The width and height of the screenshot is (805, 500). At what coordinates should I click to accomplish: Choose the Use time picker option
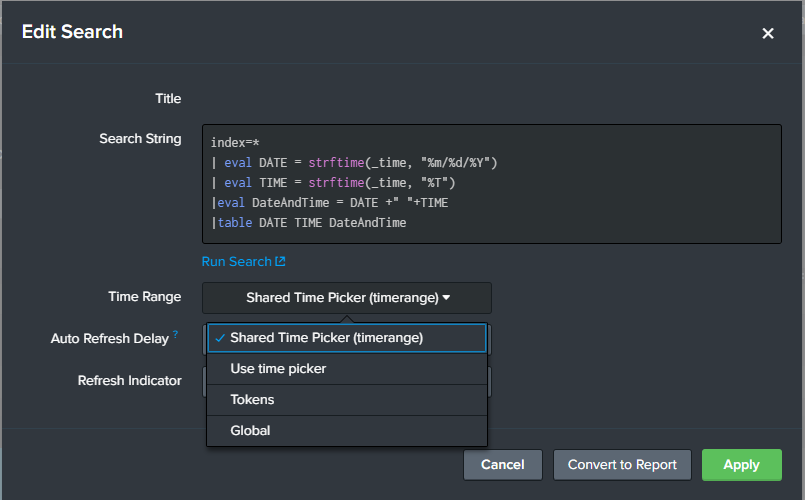click(x=278, y=369)
